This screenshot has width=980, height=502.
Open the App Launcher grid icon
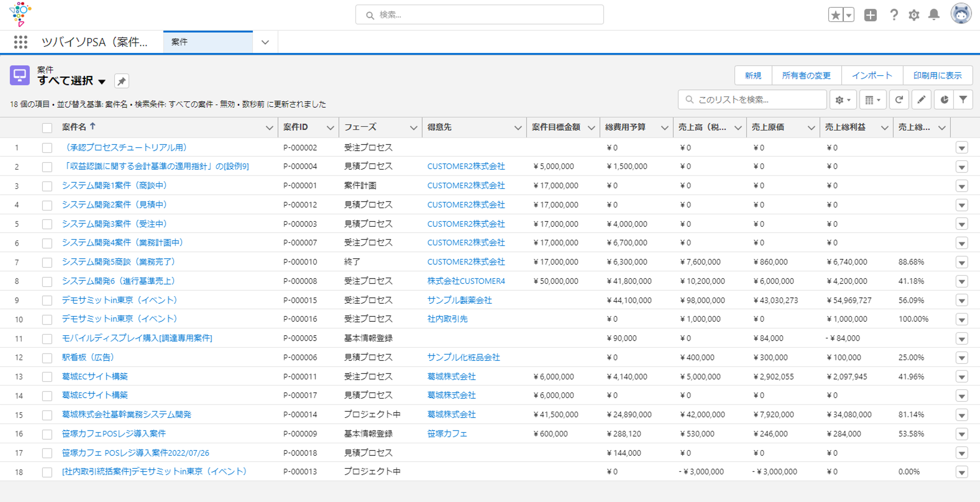[21, 42]
